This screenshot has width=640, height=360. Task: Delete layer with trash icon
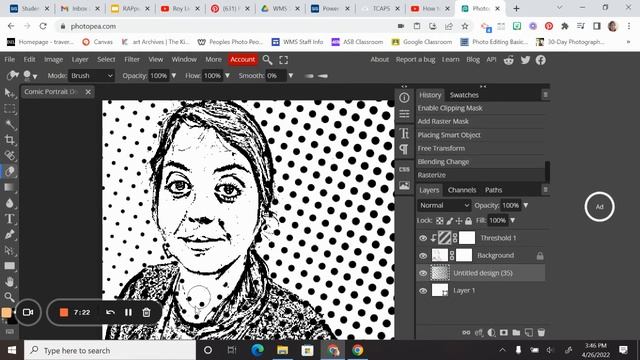541,332
